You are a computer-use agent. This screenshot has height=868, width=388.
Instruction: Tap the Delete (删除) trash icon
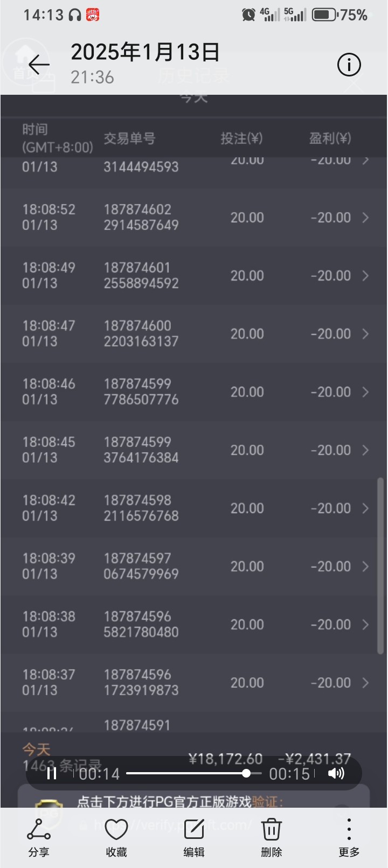coord(272,837)
